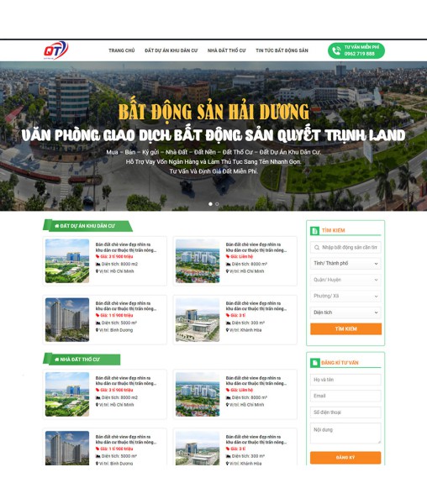Open the Phường/ Xã dropdown
The height and width of the screenshot is (504, 427).
[x=345, y=296]
